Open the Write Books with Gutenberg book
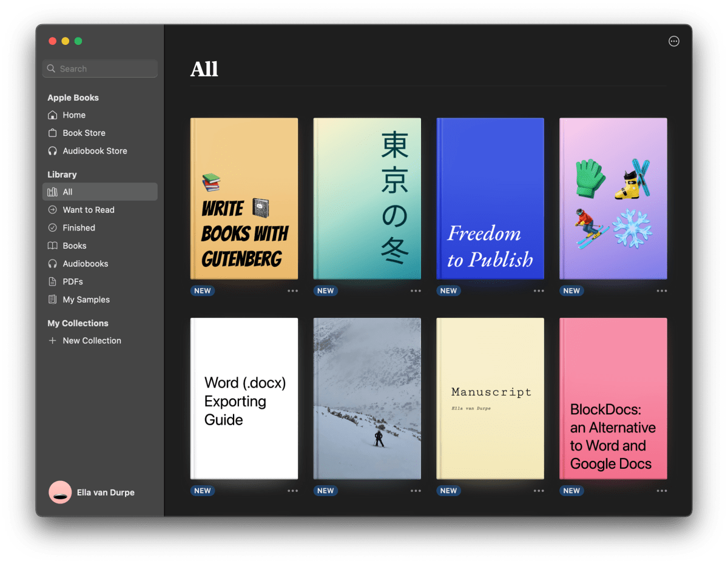Image resolution: width=728 pixels, height=564 pixels. (244, 199)
